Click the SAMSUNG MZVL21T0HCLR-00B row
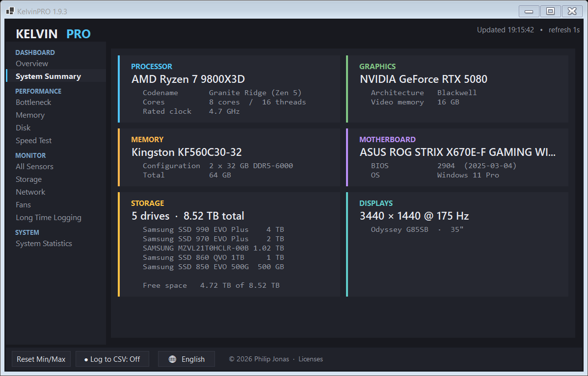 tap(214, 248)
